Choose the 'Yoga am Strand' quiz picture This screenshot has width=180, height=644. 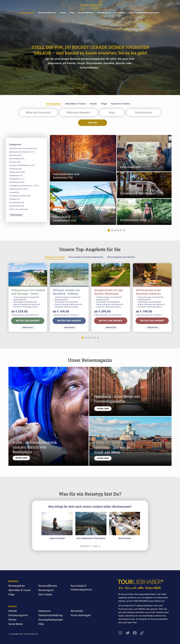tap(57, 524)
